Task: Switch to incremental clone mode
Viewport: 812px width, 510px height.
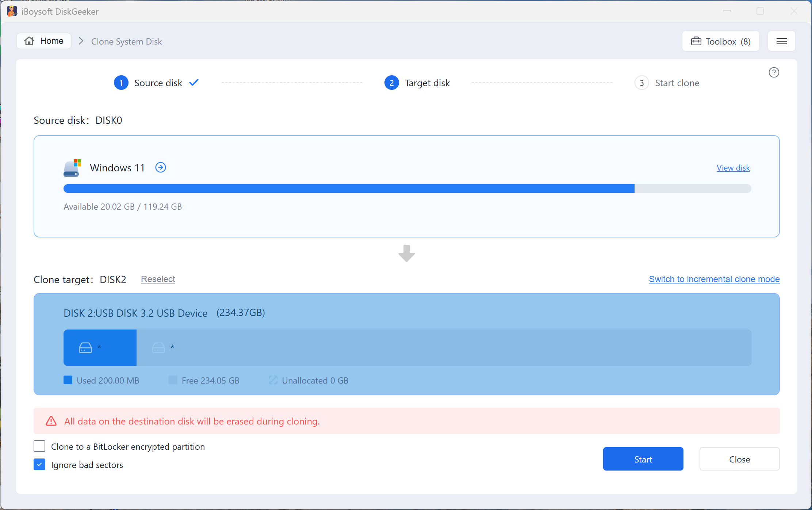Action: (x=714, y=279)
